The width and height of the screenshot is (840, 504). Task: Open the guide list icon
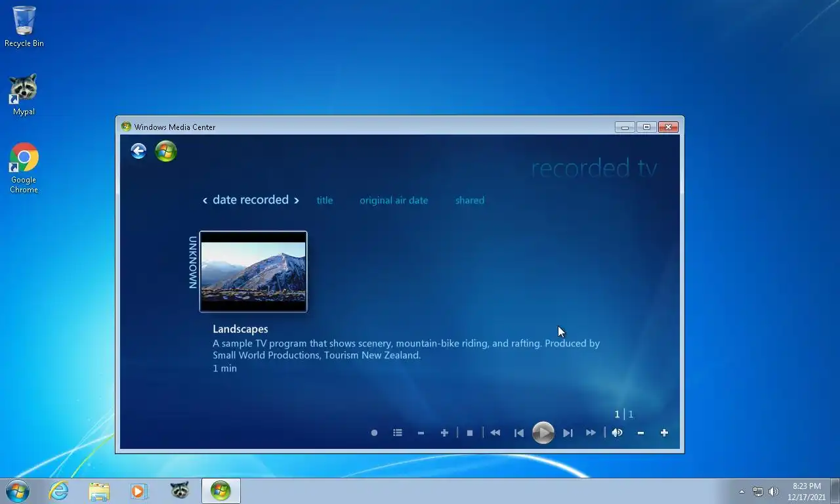tap(398, 433)
